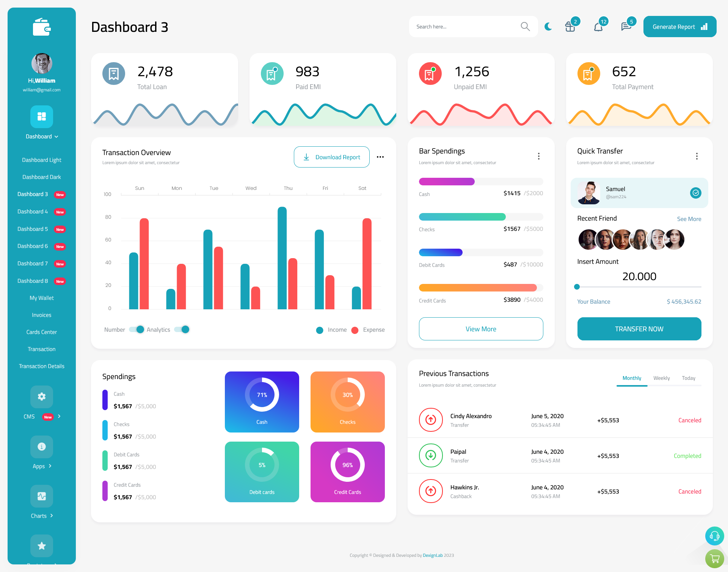Viewport: 728px width, 572px height.
Task: Expand the Dashboard navigation menu
Action: (41, 136)
